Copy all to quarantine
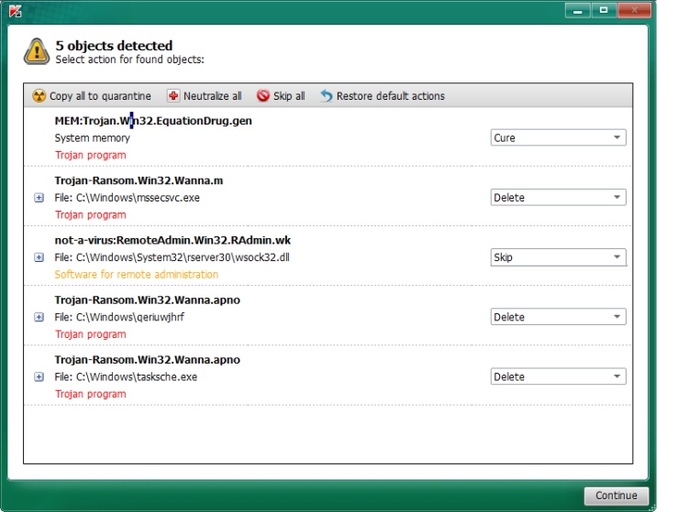The image size is (700, 512). coord(92,96)
